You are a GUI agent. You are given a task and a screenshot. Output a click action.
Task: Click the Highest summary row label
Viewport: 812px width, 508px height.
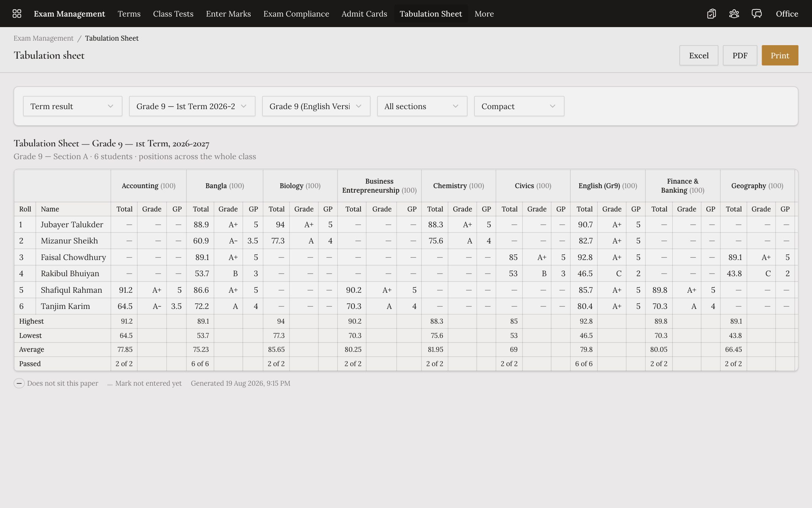[32, 321]
